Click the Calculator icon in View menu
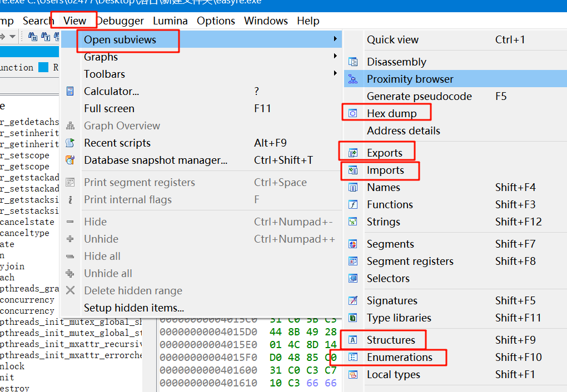Viewport: 567px width, 392px height. point(70,91)
